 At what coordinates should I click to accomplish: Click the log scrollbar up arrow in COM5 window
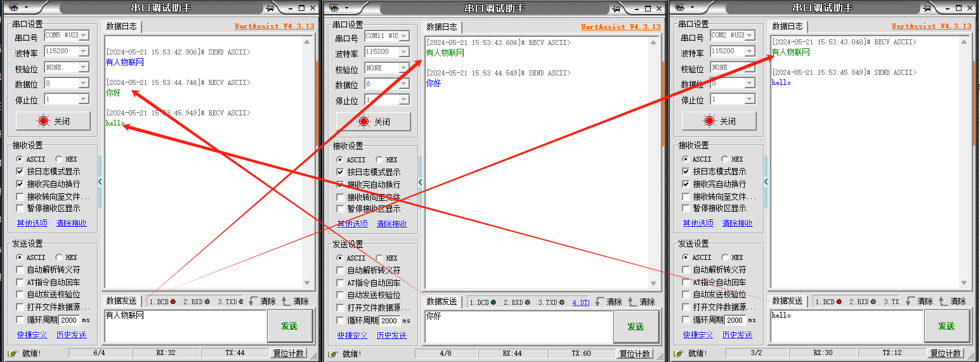[x=308, y=42]
